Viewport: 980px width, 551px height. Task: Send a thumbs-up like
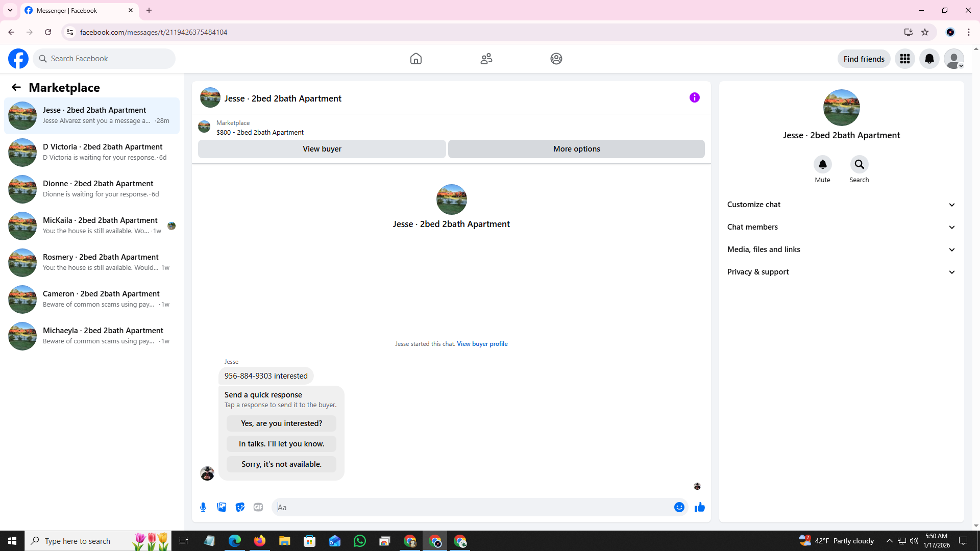coord(699,507)
